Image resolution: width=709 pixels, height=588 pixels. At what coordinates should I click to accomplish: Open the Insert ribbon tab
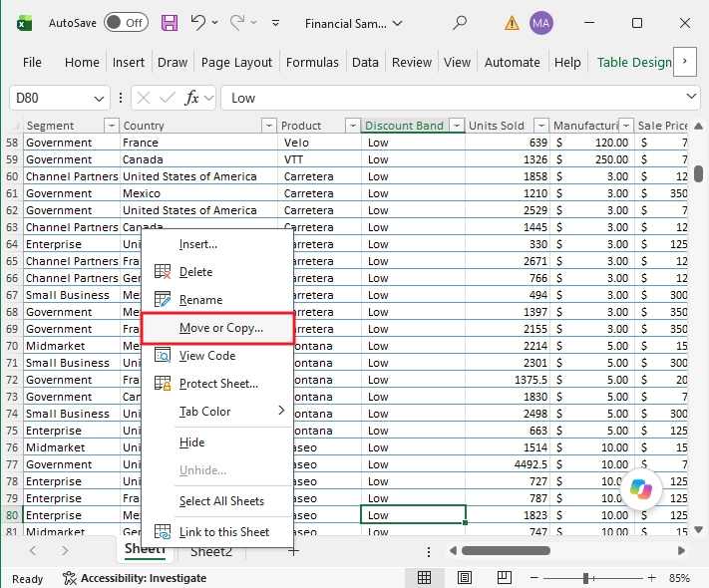tap(129, 62)
